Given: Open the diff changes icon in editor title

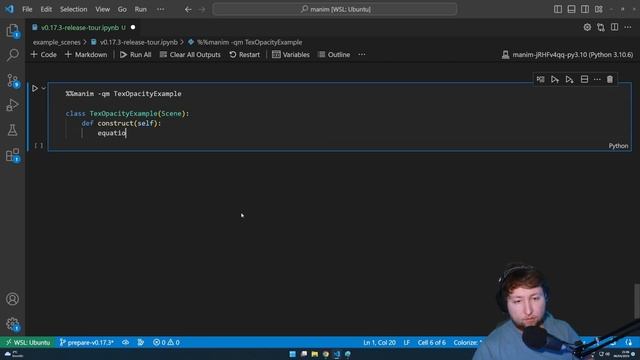Looking at the screenshot, I should [601, 27].
